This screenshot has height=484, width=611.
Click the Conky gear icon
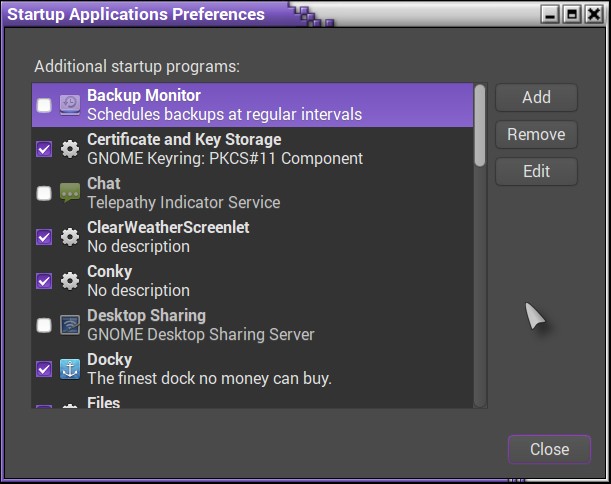pyautogui.click(x=70, y=281)
